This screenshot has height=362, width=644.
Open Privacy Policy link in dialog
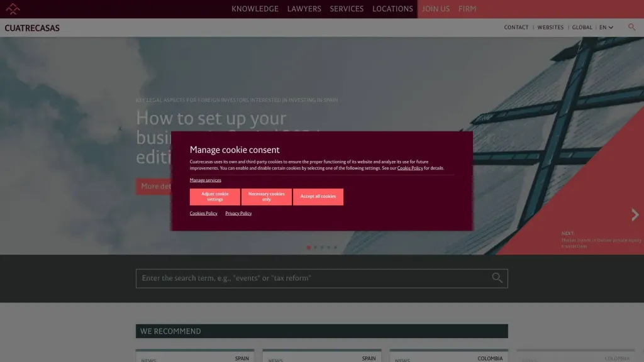[x=238, y=214]
